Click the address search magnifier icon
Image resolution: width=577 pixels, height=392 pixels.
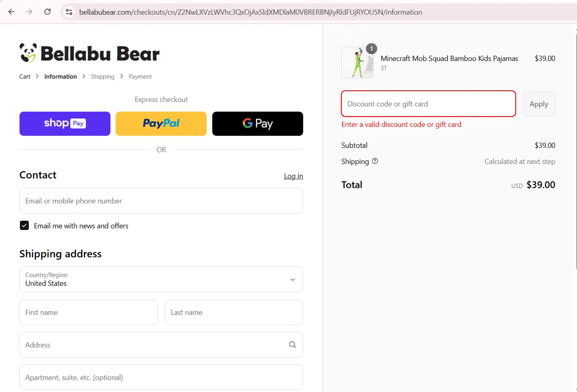tap(293, 345)
